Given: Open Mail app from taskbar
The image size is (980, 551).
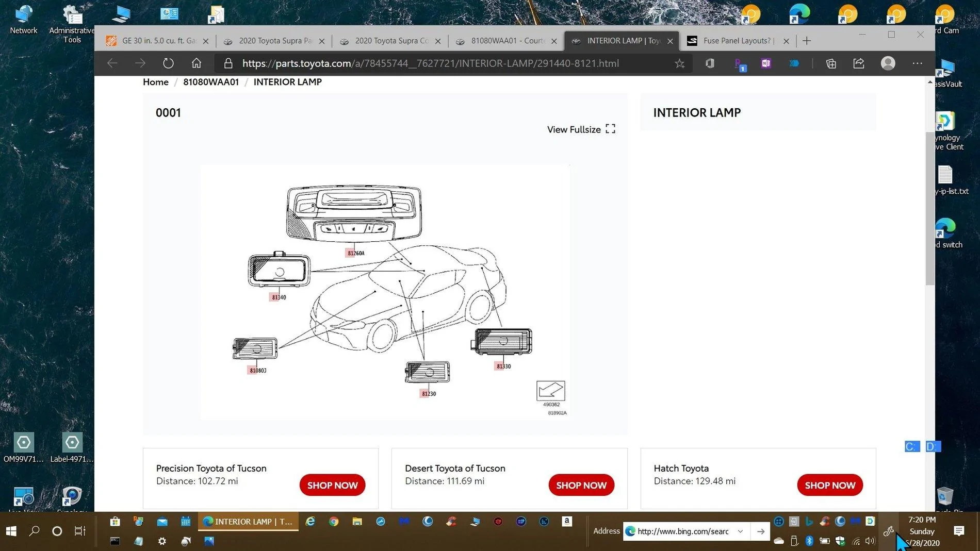Looking at the screenshot, I should [x=162, y=522].
